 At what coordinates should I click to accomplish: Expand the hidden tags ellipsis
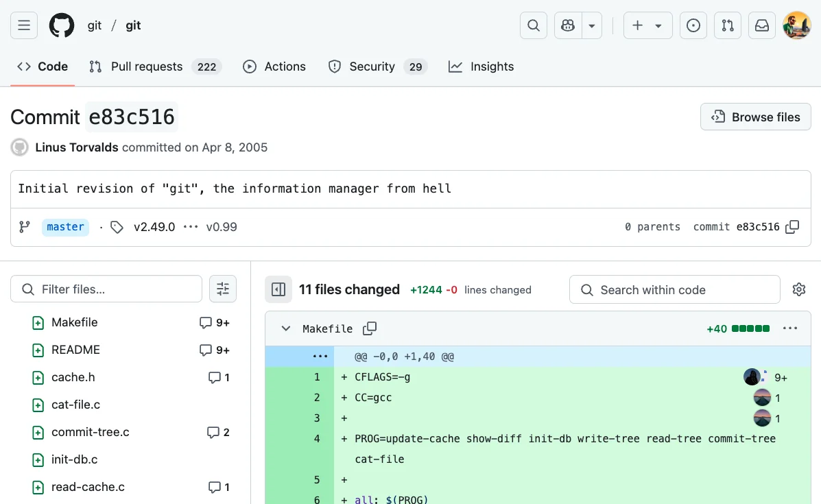[191, 227]
